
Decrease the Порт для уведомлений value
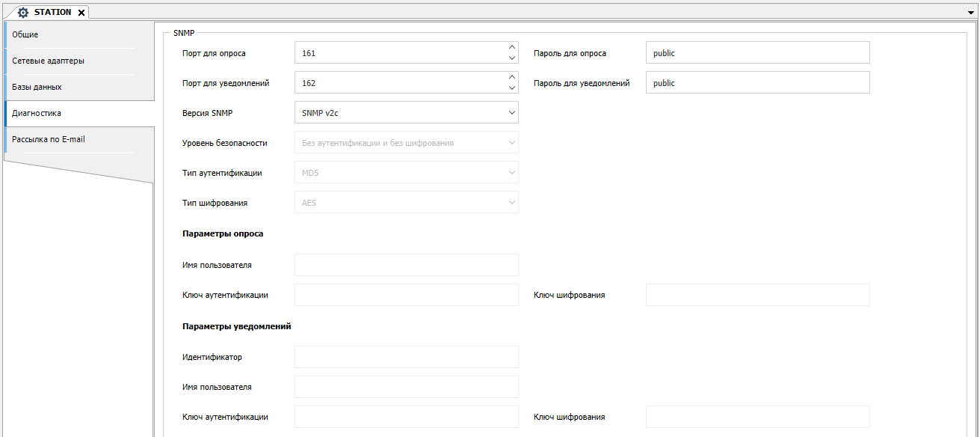(512, 88)
